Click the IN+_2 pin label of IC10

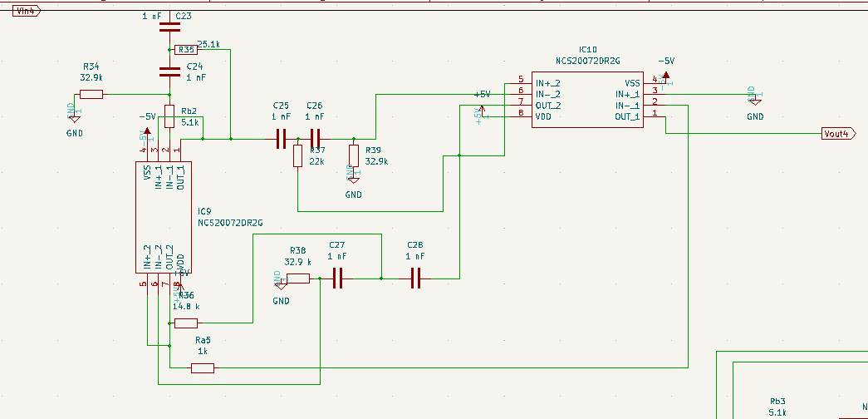click(548, 83)
